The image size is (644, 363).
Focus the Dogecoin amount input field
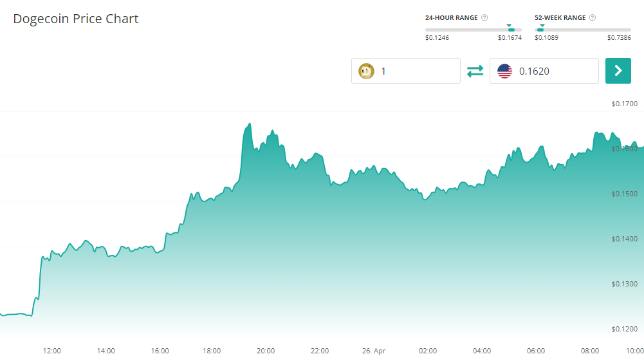click(417, 71)
